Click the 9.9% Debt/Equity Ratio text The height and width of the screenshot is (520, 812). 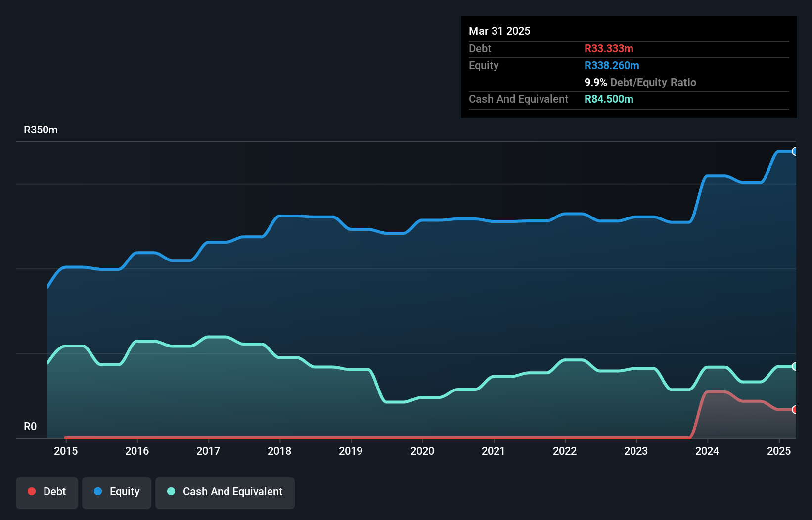click(640, 83)
